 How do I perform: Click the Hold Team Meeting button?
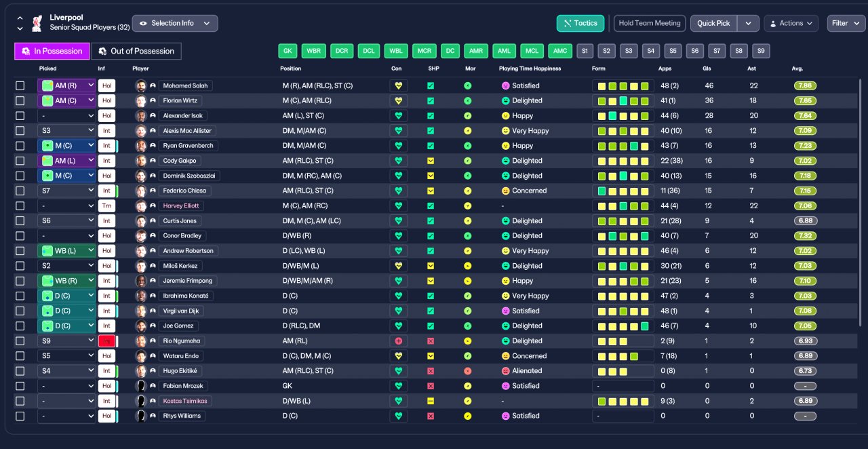[650, 23]
